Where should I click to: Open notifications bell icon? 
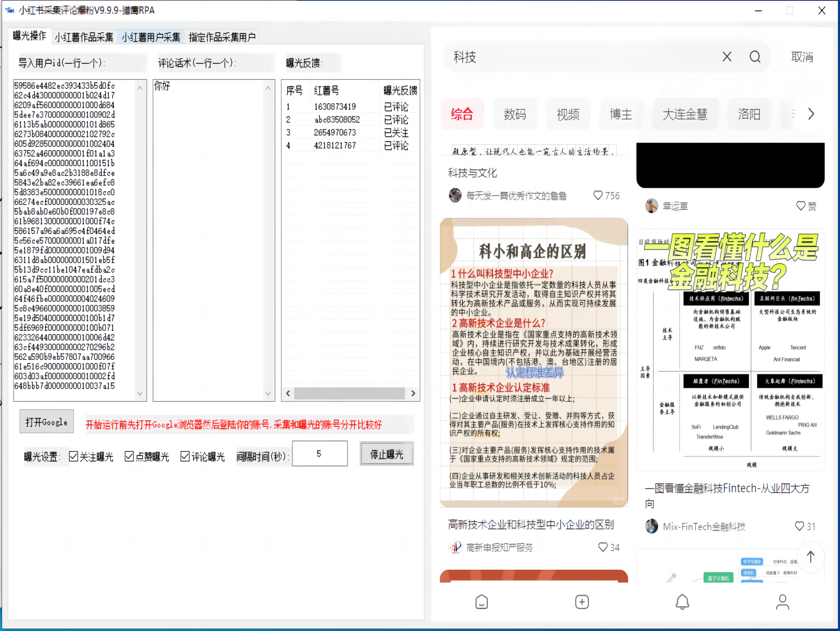(x=682, y=602)
